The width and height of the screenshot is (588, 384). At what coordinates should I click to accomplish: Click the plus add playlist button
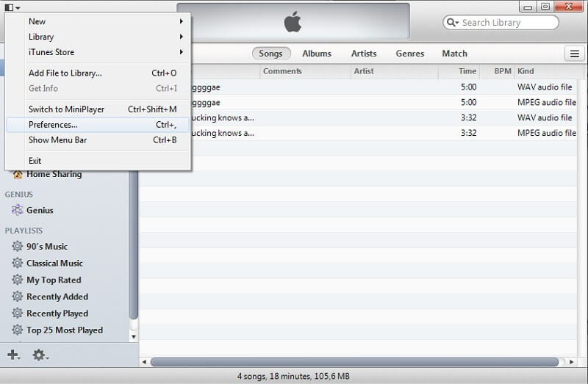(x=13, y=355)
